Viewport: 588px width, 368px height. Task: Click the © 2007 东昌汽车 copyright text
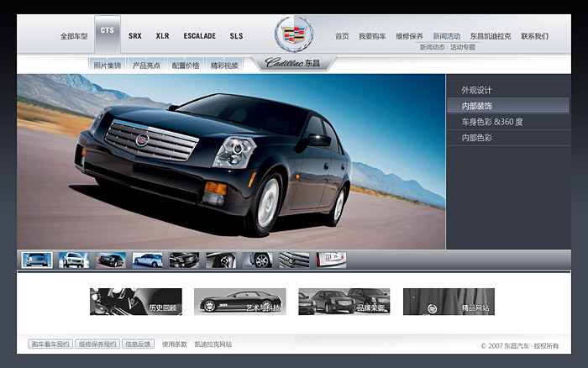520,346
